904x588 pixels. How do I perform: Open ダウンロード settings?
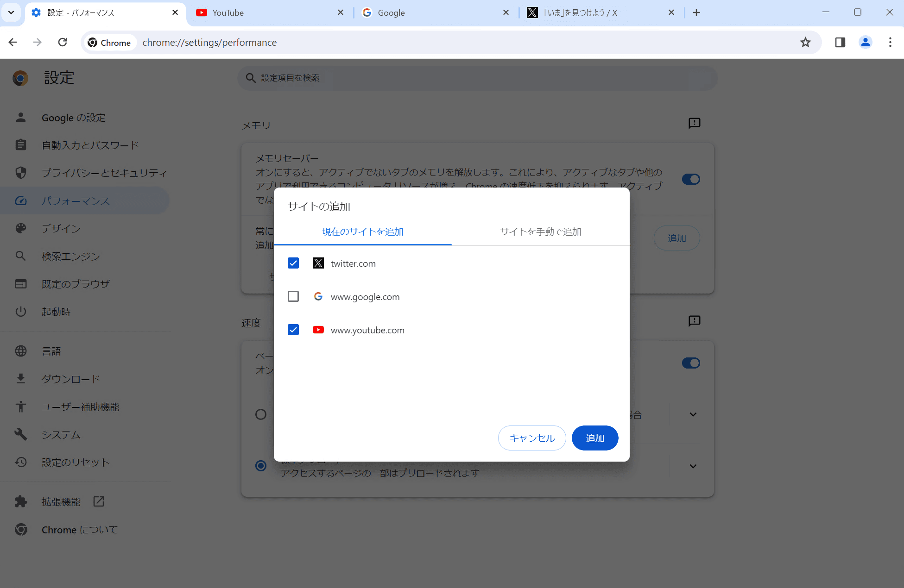coord(85,379)
